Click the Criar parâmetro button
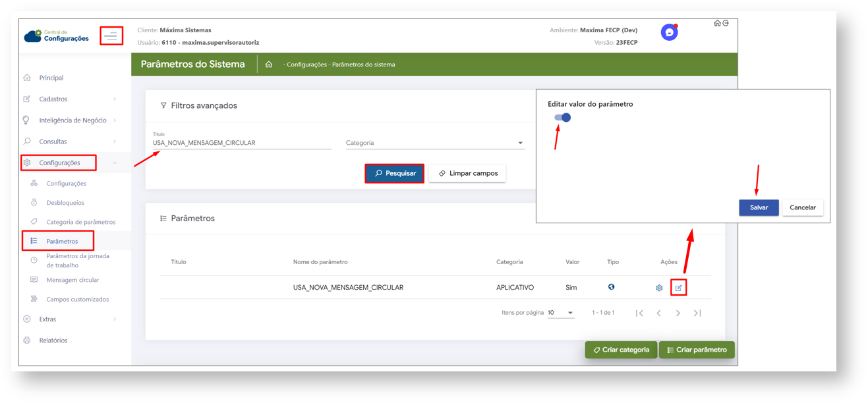This screenshot has width=868, height=403. click(x=696, y=350)
